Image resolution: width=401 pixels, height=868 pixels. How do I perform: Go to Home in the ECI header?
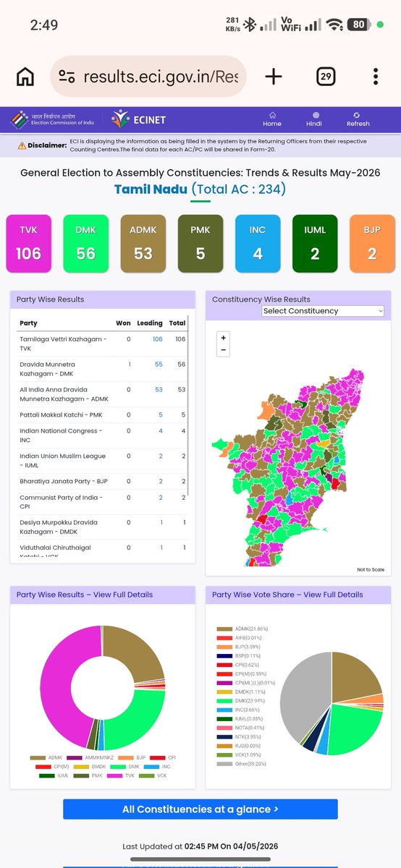tap(272, 119)
